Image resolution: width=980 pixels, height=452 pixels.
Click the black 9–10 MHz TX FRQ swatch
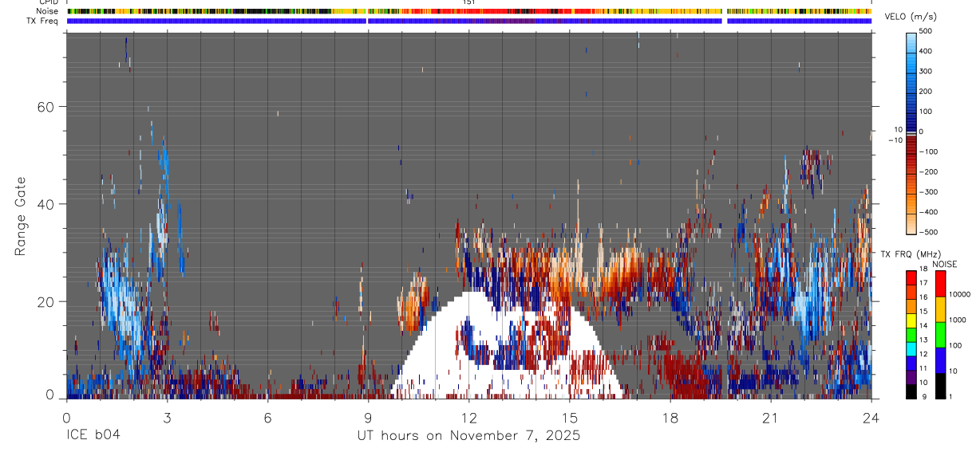point(911,390)
